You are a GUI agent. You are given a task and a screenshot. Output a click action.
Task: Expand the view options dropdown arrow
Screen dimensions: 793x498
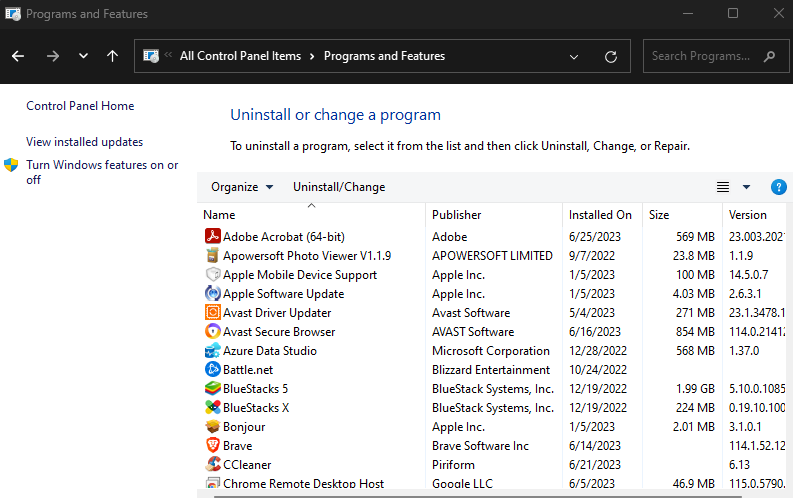click(x=746, y=187)
